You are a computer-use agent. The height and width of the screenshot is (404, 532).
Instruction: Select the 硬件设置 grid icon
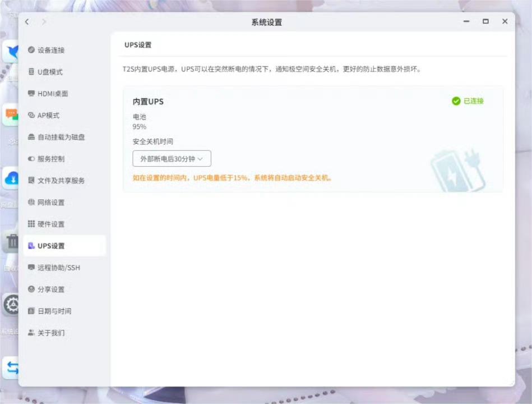coord(31,224)
